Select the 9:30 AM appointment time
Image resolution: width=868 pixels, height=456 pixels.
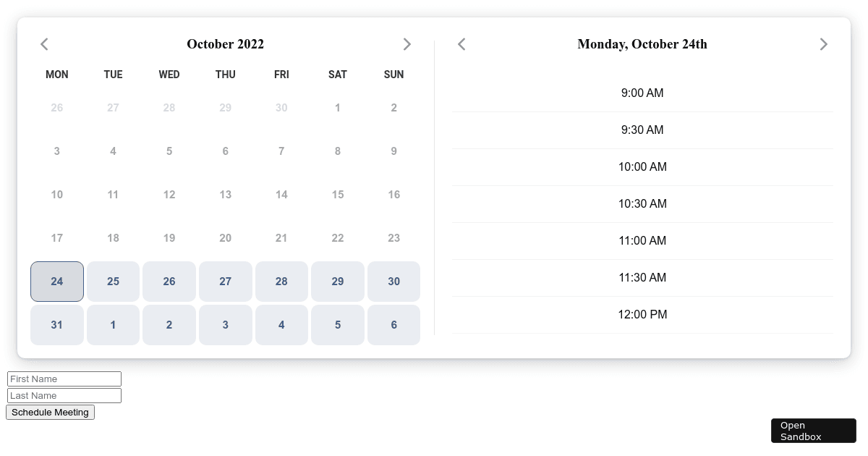(642, 130)
